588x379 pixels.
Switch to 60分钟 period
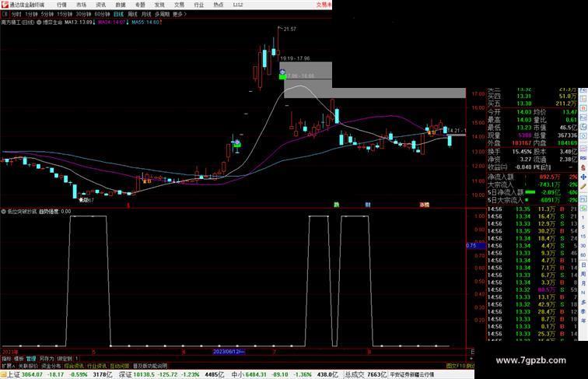pyautogui.click(x=102, y=14)
